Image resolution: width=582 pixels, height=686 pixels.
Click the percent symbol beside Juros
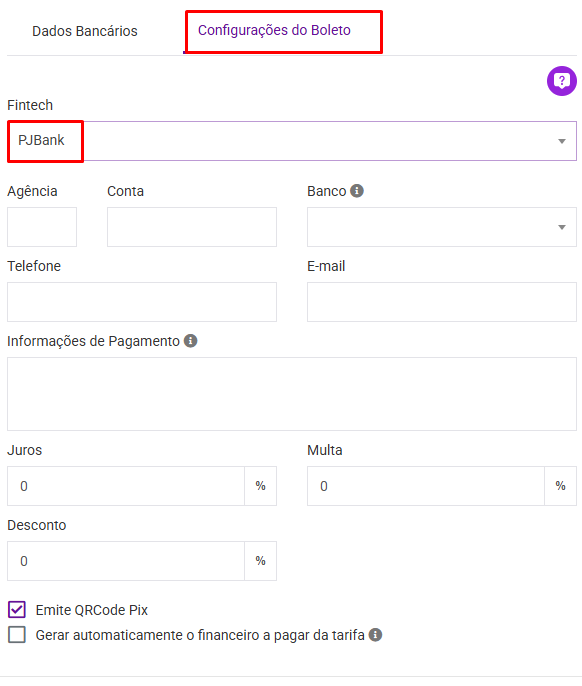click(260, 486)
